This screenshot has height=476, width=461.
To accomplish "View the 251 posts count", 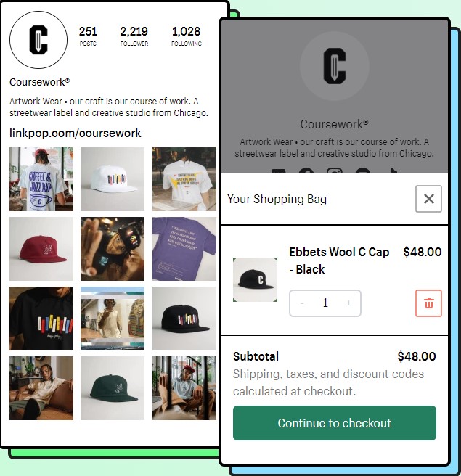I will 88,36.
